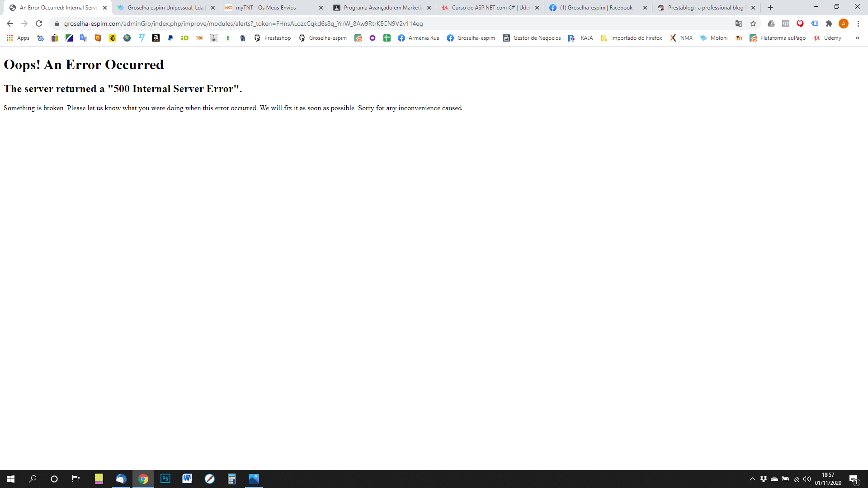Open Gestor de Negócios bookmark
868x488 pixels.
pyautogui.click(x=532, y=38)
